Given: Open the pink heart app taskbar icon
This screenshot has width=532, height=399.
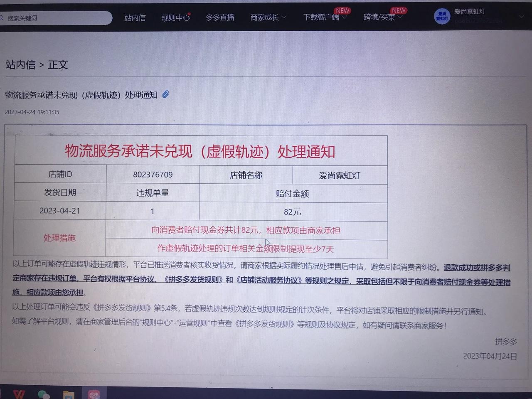Looking at the screenshot, I should [x=94, y=394].
